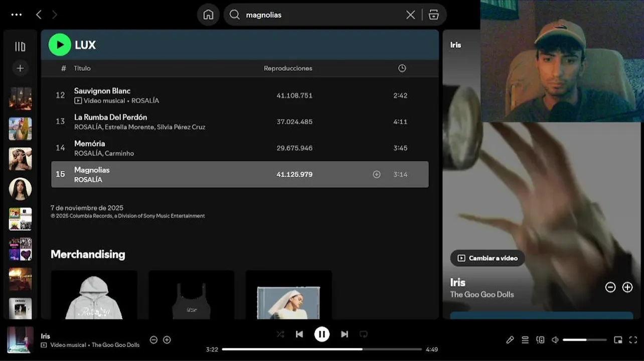Seek within the playback progress bar
The height and width of the screenshot is (361, 644).
click(x=322, y=349)
